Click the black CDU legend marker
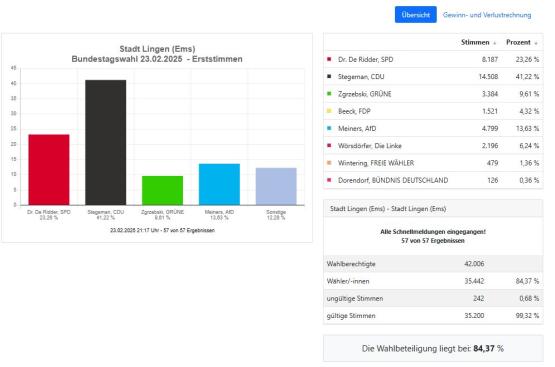 [x=329, y=76]
